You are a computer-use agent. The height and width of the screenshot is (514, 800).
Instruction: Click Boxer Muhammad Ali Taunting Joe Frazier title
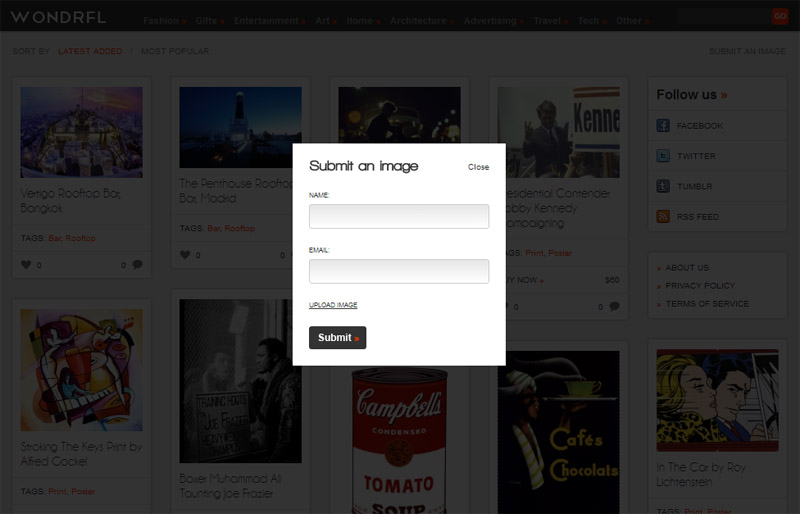[x=230, y=485]
